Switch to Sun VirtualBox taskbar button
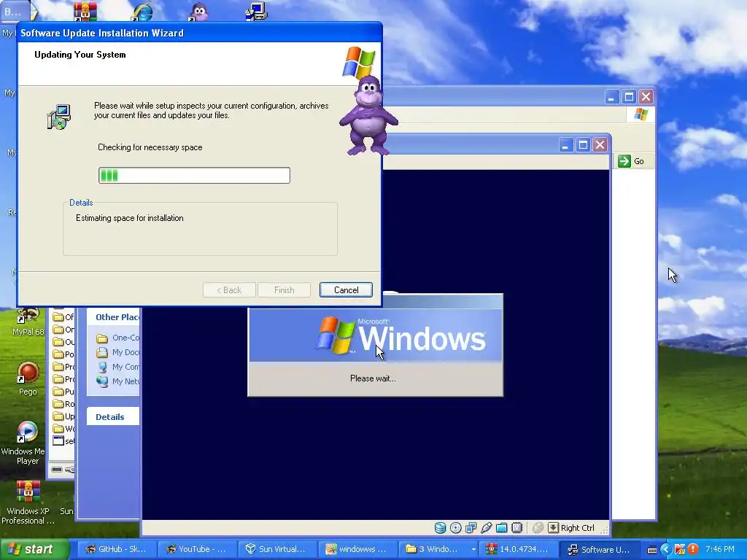 pos(276,549)
